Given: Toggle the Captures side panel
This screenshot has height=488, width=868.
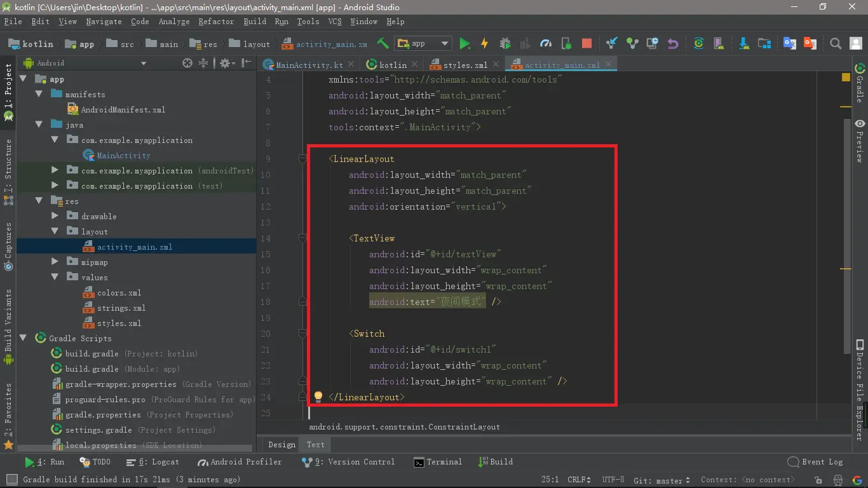Looking at the screenshot, I should point(8,247).
